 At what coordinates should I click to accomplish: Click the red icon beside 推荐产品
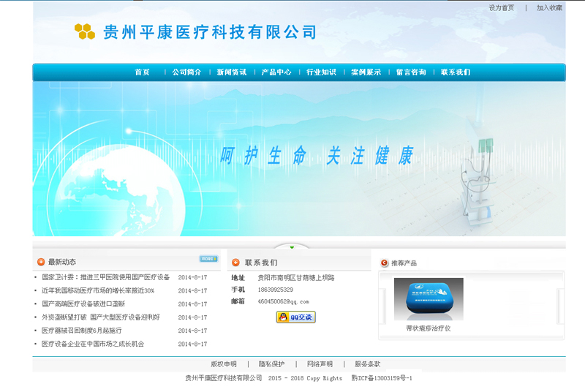[x=384, y=263]
